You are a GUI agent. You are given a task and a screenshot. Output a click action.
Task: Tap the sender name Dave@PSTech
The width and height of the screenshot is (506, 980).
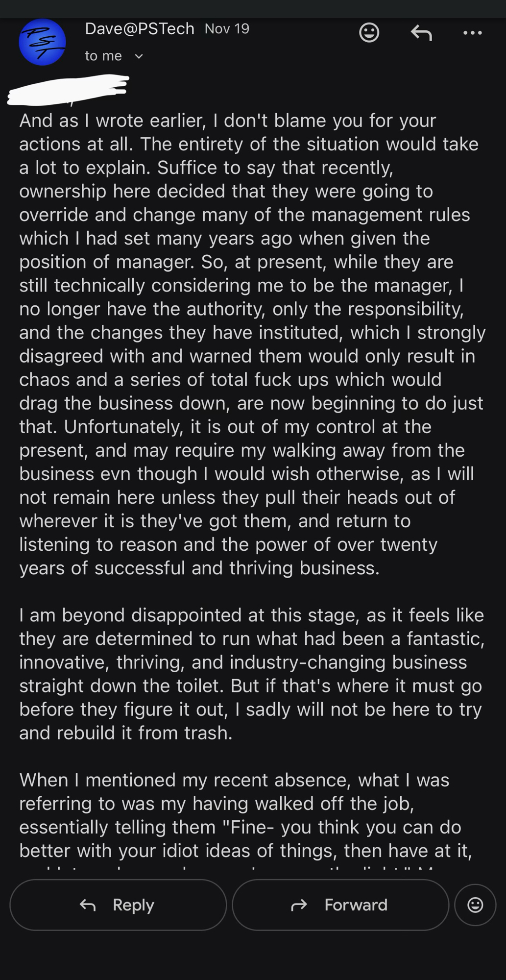[140, 29]
